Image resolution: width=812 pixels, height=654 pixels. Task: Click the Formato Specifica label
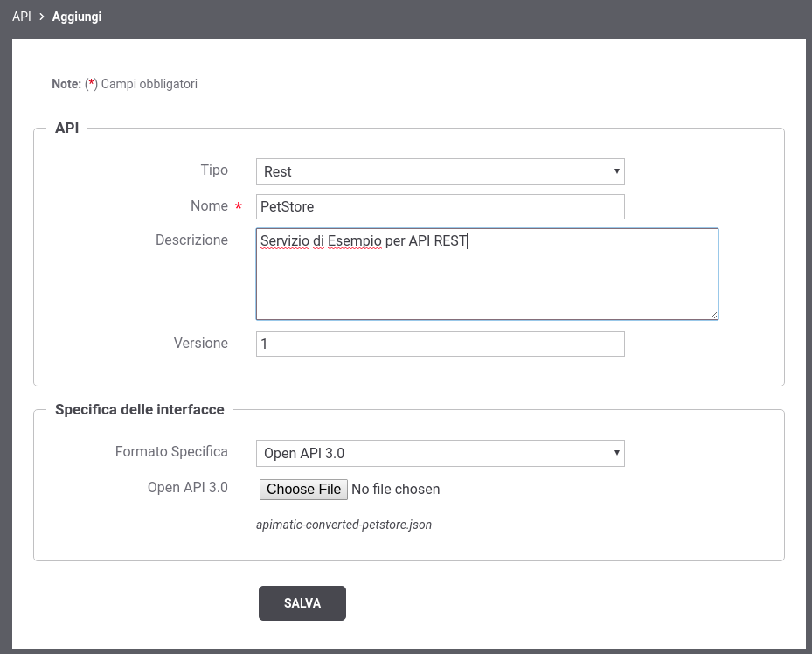(171, 451)
